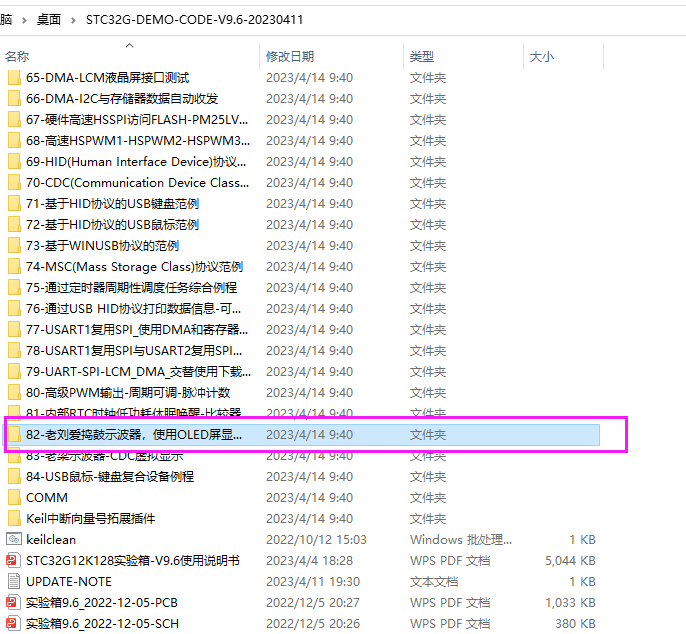Select the file name 82-老刘爱捣鼓示波器，使用OLED屏显
The width and height of the screenshot is (686, 634).
134,435
